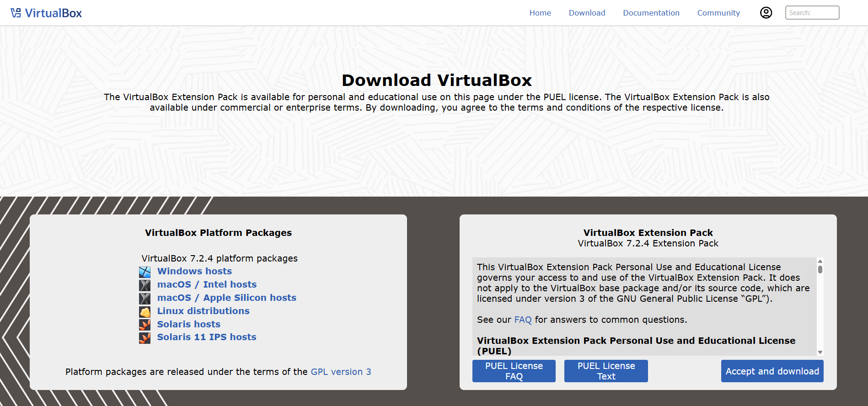Click the Windows hosts icon
The image size is (868, 406).
click(x=145, y=272)
